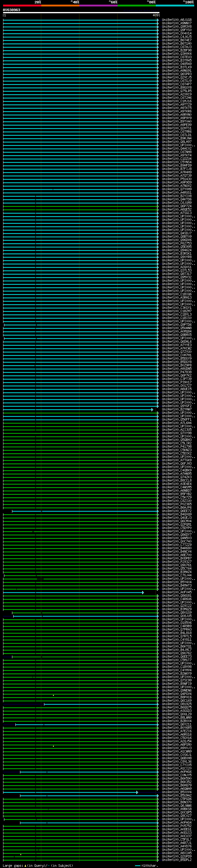Click the query ruler end position 409
This screenshot has width=197, height=868.
(x=155, y=15)
